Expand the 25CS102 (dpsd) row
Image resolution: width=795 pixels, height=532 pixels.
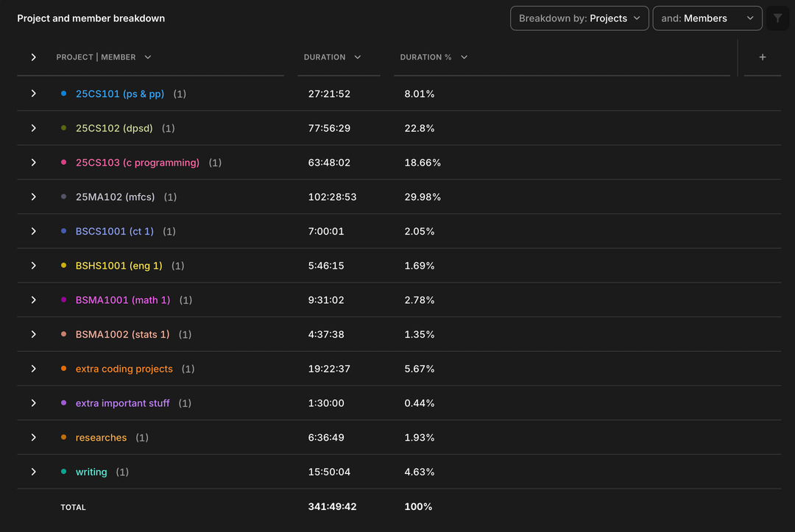click(34, 128)
